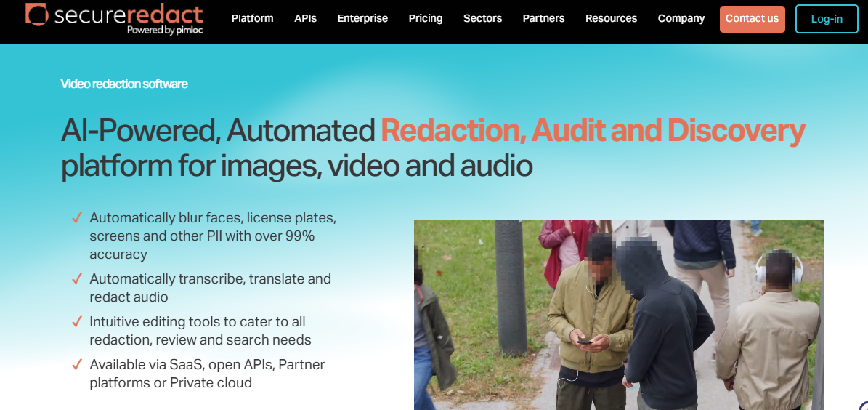
Task: Click 'Available via SaaS, open APIs' bullet
Action: coord(207,374)
